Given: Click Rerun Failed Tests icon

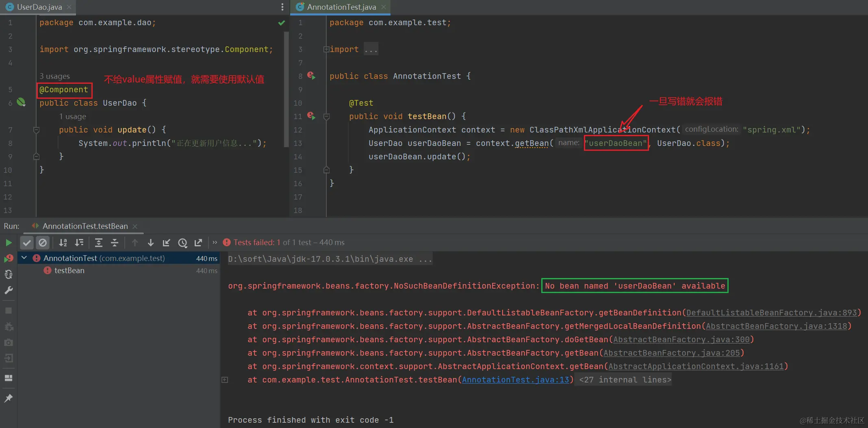Looking at the screenshot, I should click(9, 259).
